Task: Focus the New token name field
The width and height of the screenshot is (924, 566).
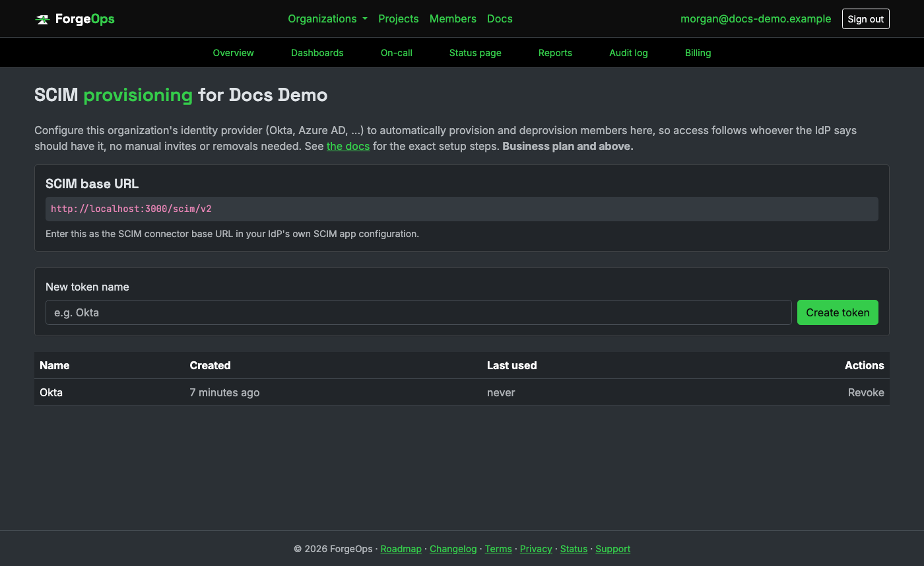Action: coord(418,312)
